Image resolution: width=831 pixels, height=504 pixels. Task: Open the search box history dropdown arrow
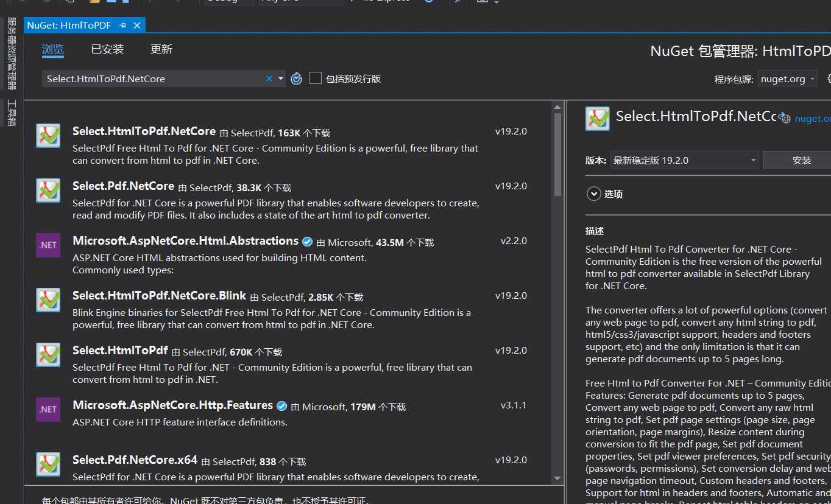(x=281, y=79)
